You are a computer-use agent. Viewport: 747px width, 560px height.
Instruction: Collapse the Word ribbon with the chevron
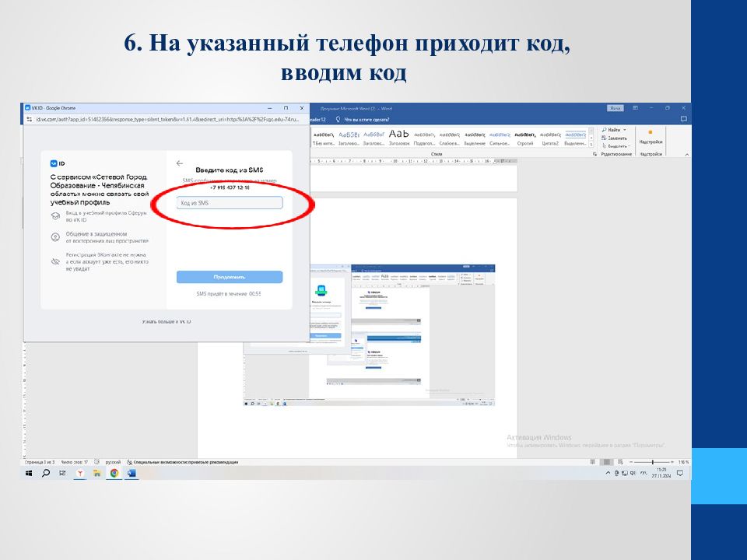tap(686, 154)
